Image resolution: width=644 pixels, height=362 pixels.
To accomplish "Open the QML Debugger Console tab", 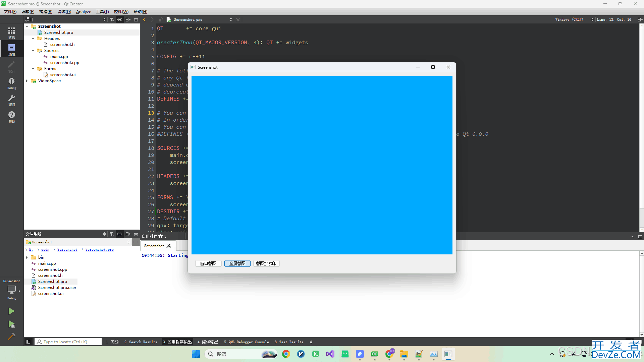I will click(247, 342).
